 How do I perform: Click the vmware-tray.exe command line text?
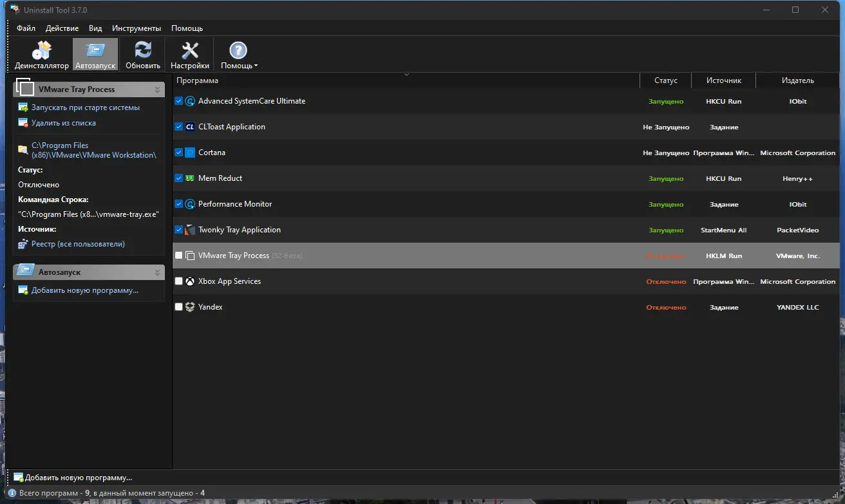click(x=88, y=214)
